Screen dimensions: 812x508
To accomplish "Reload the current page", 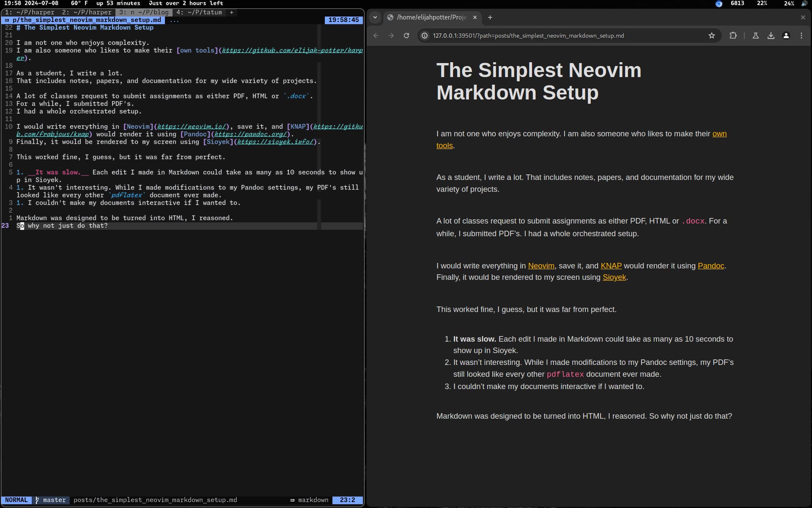I will pyautogui.click(x=406, y=36).
